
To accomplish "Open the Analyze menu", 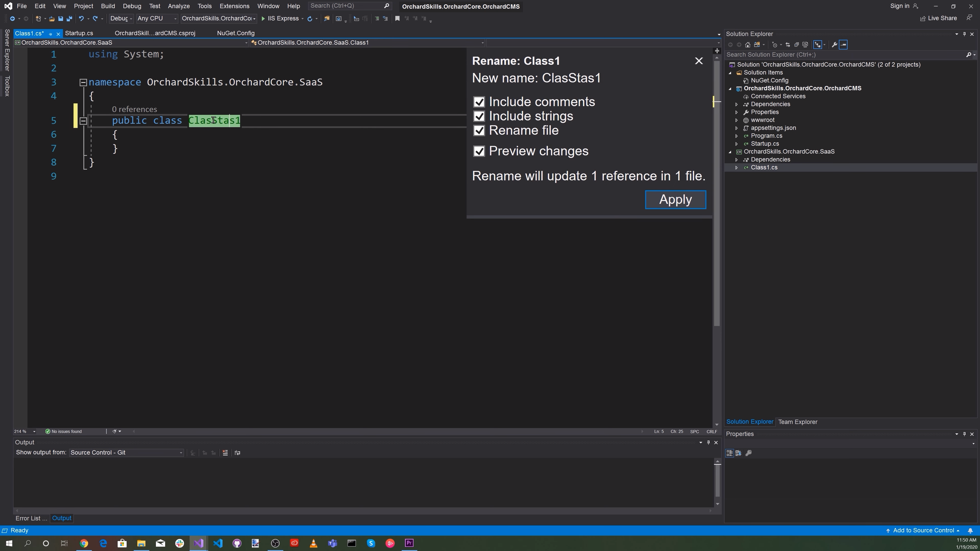I will point(179,6).
